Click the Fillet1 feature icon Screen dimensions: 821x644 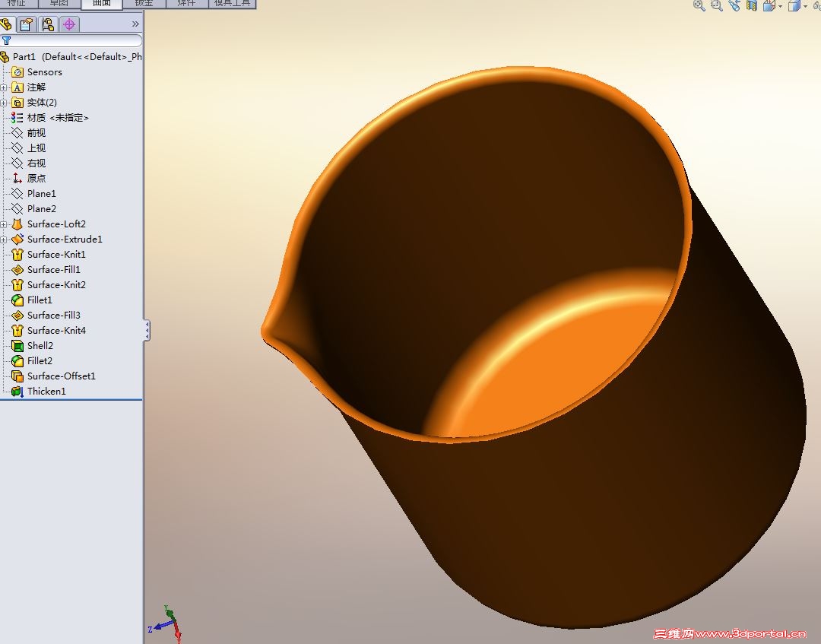(17, 300)
